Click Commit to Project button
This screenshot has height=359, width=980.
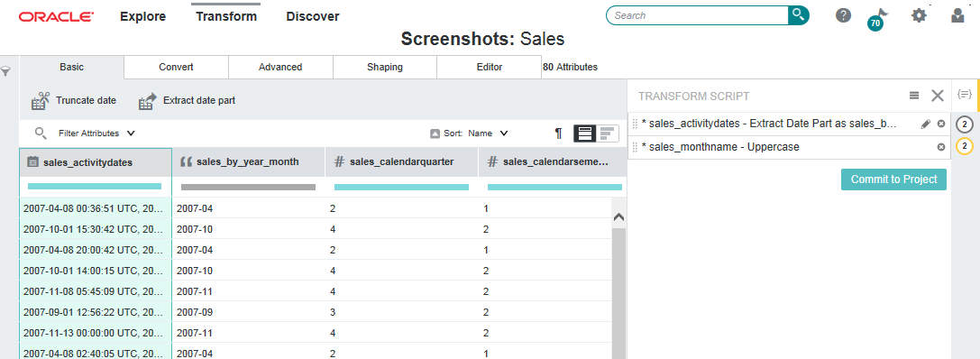(x=893, y=179)
